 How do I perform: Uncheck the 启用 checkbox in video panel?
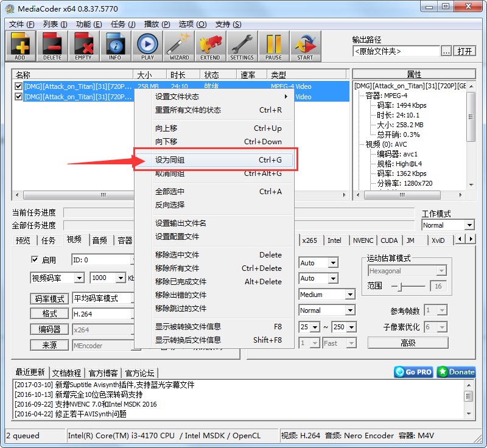(34, 259)
